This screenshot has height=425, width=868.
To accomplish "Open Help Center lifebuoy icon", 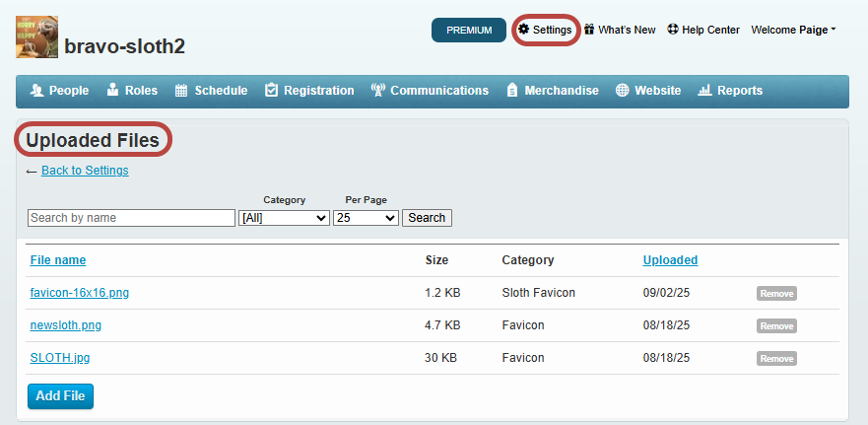I will (673, 30).
